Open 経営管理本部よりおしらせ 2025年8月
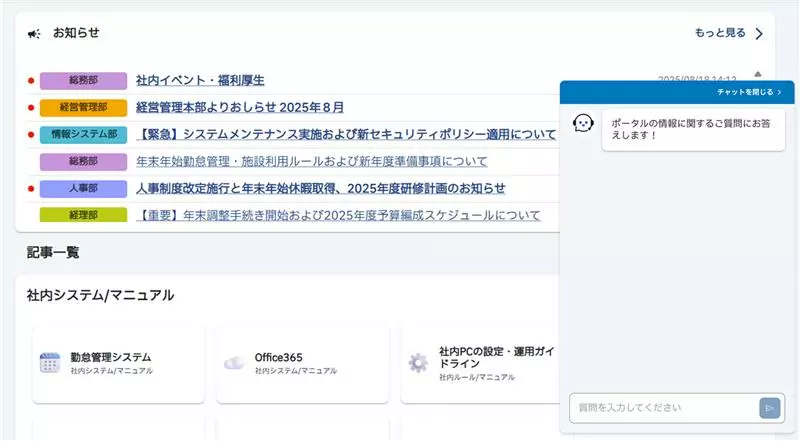Viewport: 800px width, 441px height. [x=240, y=107]
